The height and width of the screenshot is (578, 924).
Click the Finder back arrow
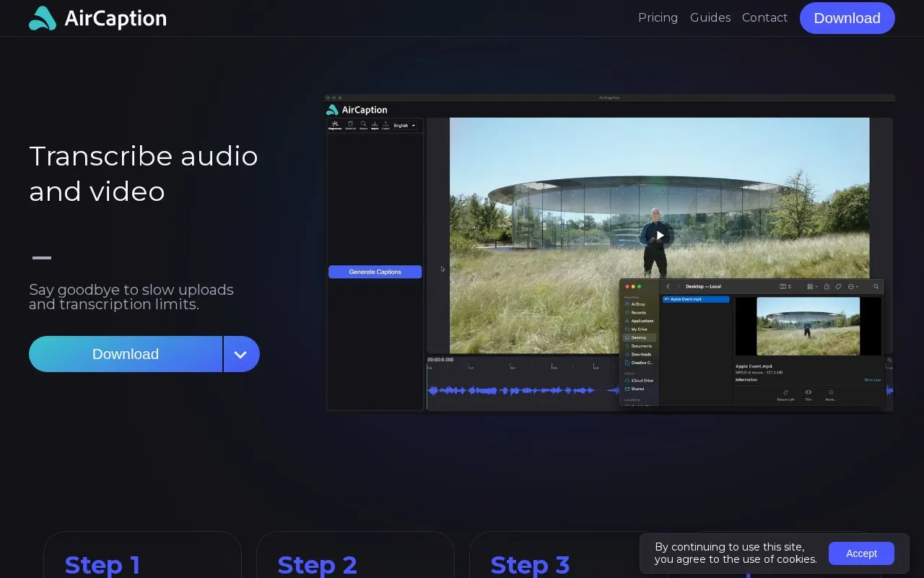click(668, 287)
